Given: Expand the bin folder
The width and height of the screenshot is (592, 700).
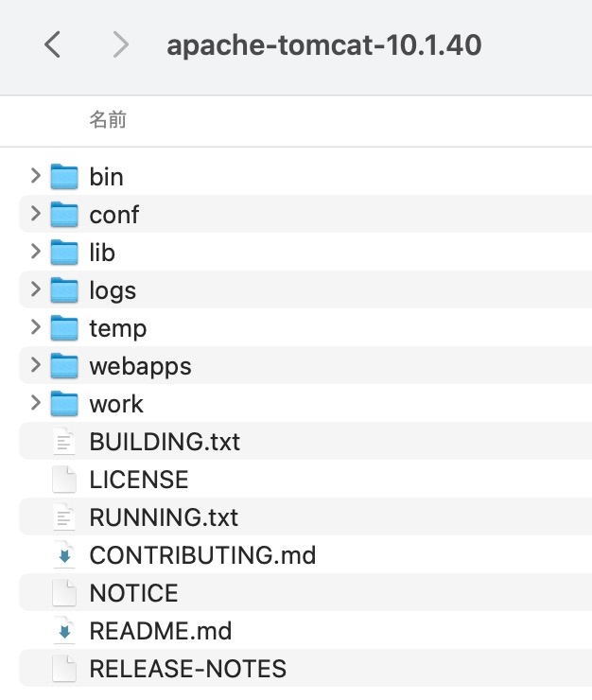Looking at the screenshot, I should point(36,176).
